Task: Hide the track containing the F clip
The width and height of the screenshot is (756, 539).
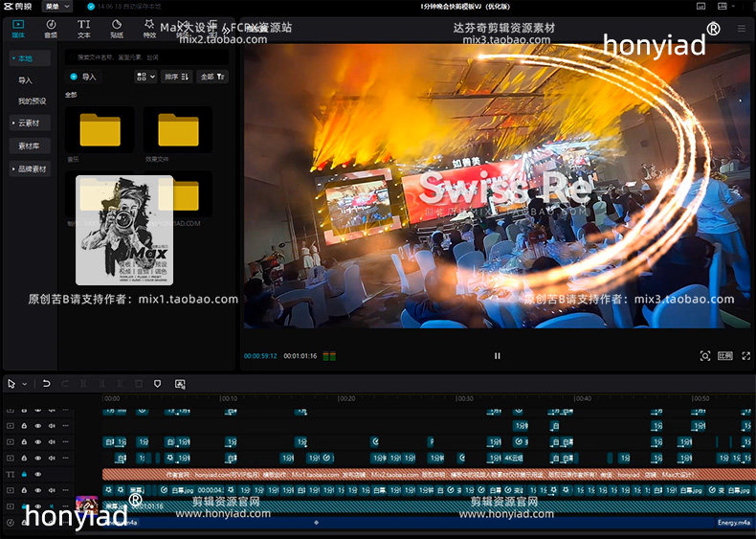Action: pos(38,441)
